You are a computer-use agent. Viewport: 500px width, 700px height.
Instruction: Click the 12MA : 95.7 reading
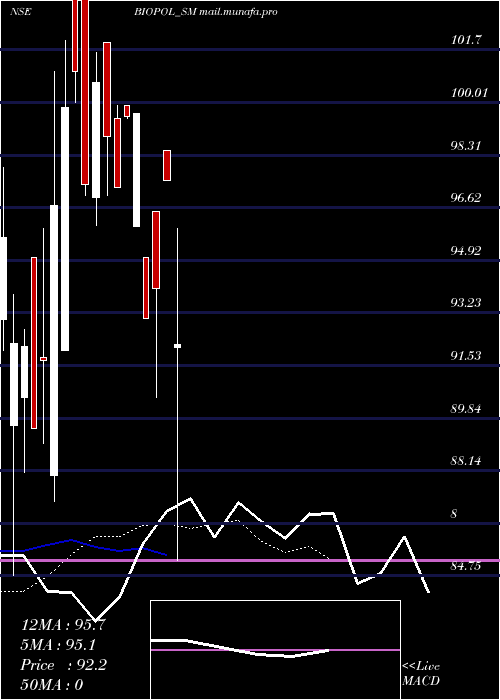pos(63,625)
